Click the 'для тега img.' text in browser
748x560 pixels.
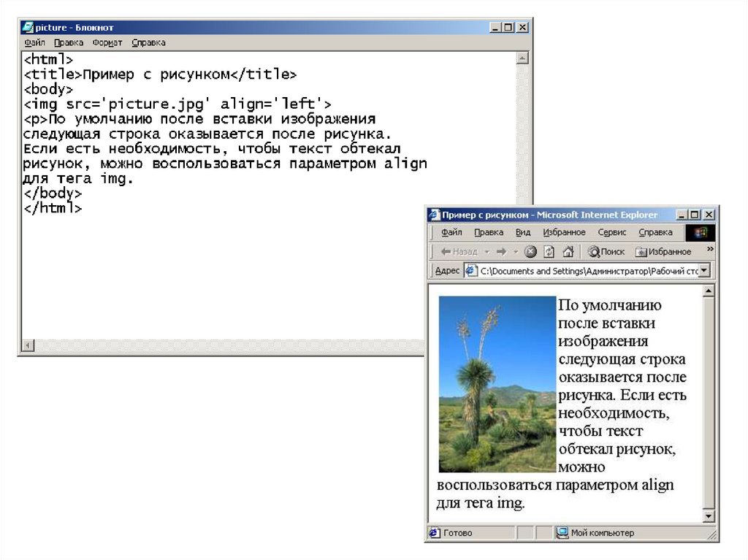coord(481,503)
